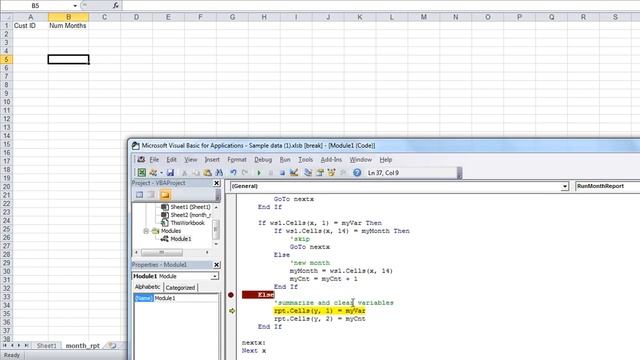This screenshot has height=360, width=640.
Task: Click the VBA menu bar Excel control icon
Action: [141, 160]
